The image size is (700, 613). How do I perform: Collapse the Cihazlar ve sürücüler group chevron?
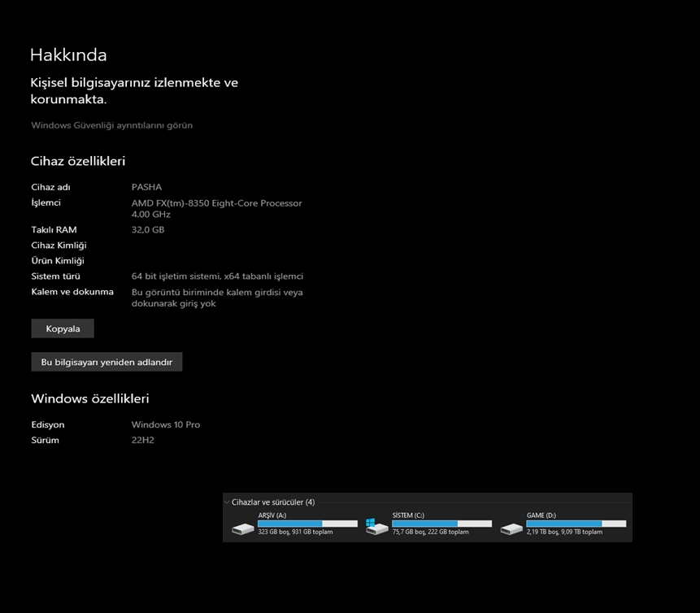point(227,502)
